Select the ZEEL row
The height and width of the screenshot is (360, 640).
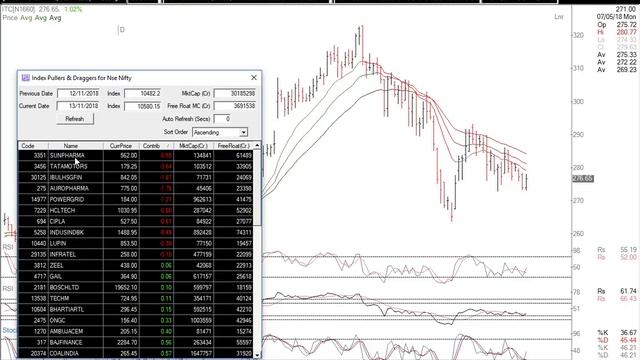(x=136, y=266)
